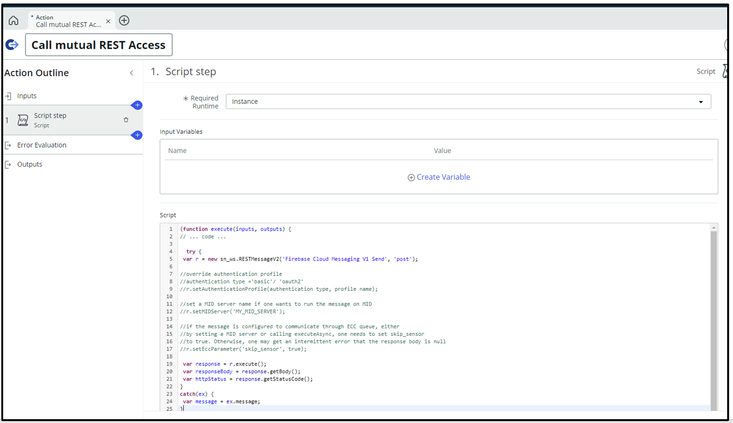
Task: Click the scroll up arrow in script editor
Action: pos(714,228)
